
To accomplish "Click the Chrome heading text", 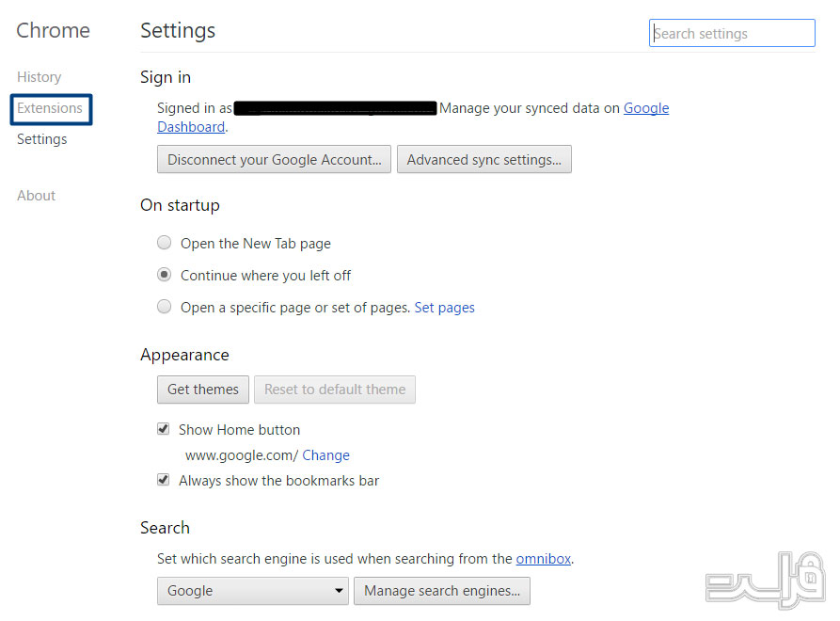I will [53, 30].
